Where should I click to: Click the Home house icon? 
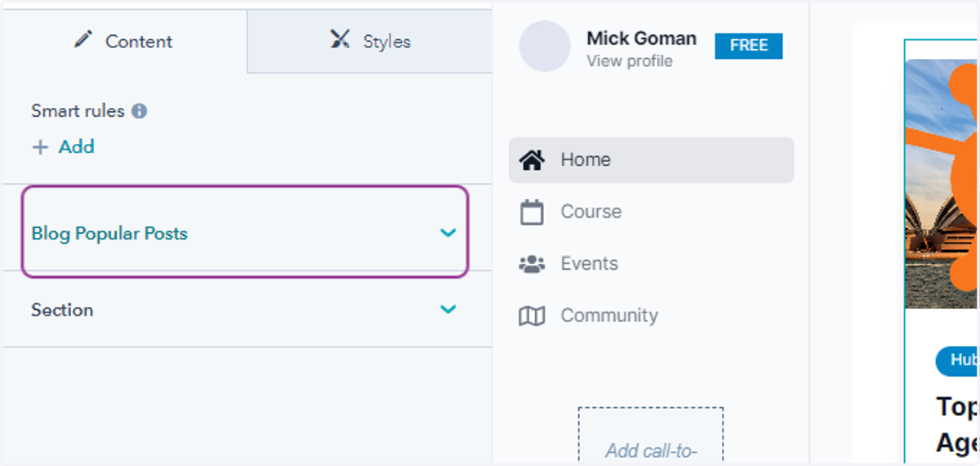532,160
